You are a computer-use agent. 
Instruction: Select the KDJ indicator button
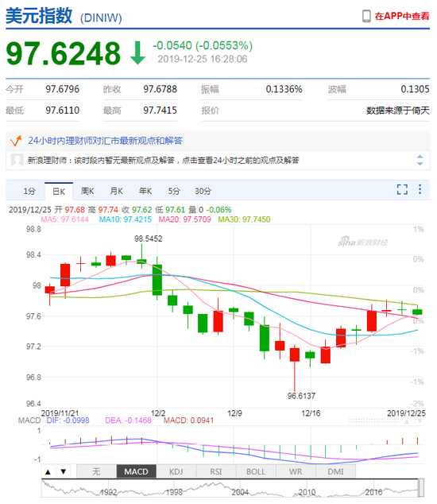(176, 472)
